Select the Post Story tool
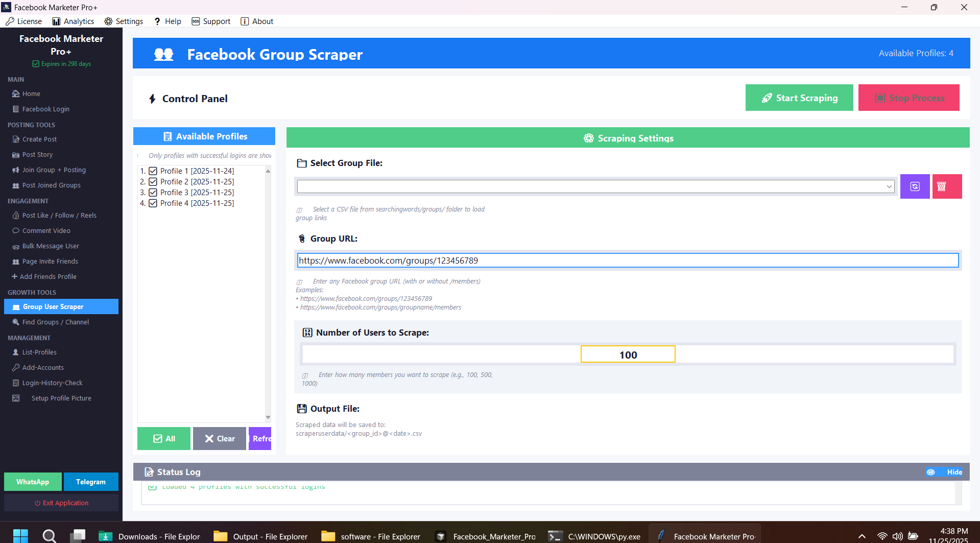 click(x=37, y=154)
